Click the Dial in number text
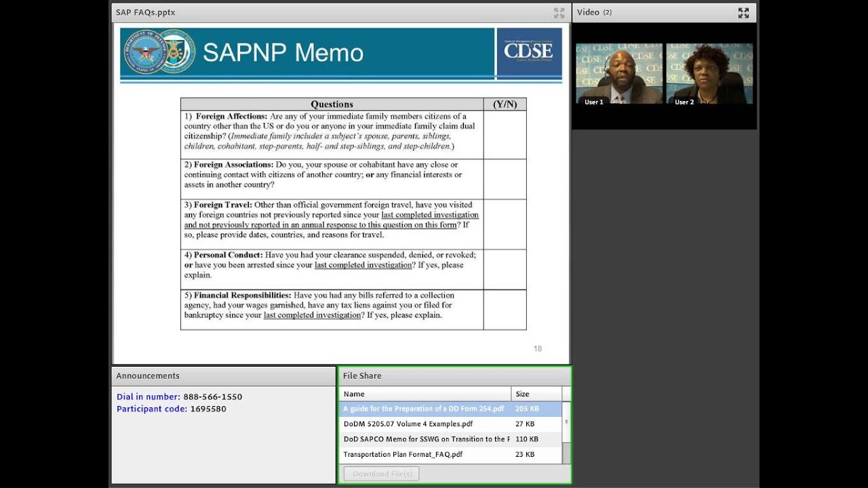The height and width of the screenshot is (488, 868). (179, 397)
